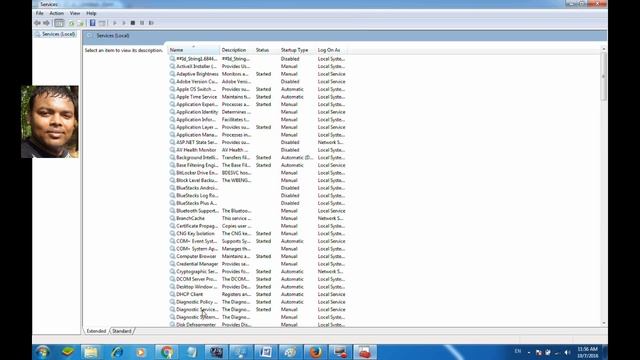Switch to the Standard tab

point(122,331)
